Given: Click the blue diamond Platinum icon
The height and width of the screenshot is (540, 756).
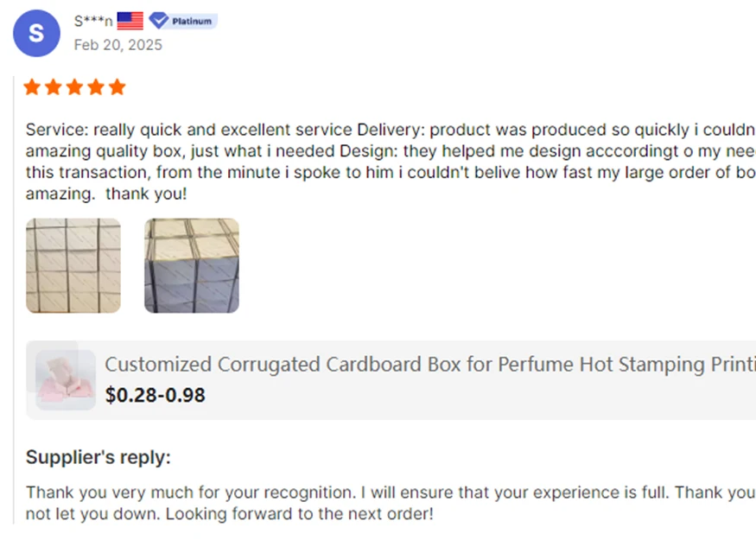Looking at the screenshot, I should click(158, 21).
